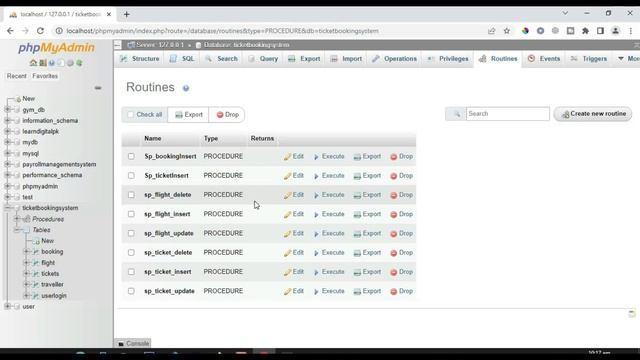Viewport: 640px width, 360px height.
Task: Open the Events tab
Action: click(x=544, y=59)
